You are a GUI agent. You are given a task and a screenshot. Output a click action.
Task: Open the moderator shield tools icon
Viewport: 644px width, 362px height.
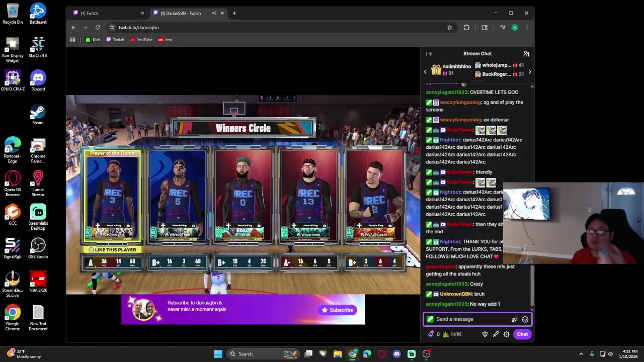(485, 334)
